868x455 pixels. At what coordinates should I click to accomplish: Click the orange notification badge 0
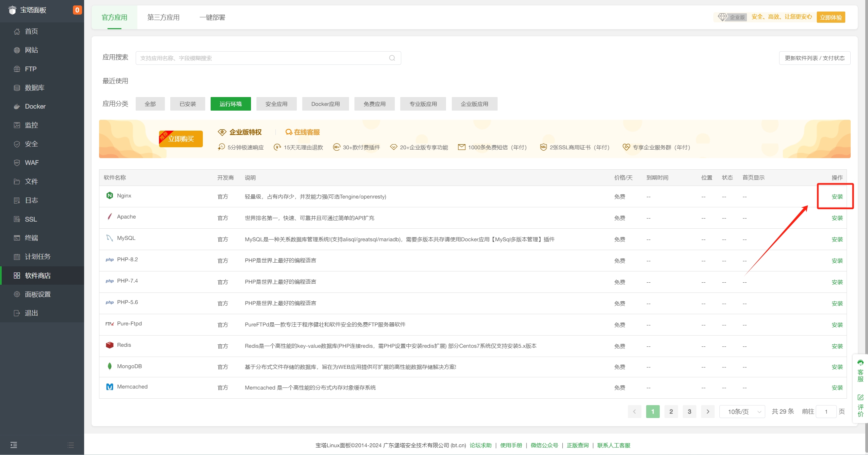(x=77, y=10)
